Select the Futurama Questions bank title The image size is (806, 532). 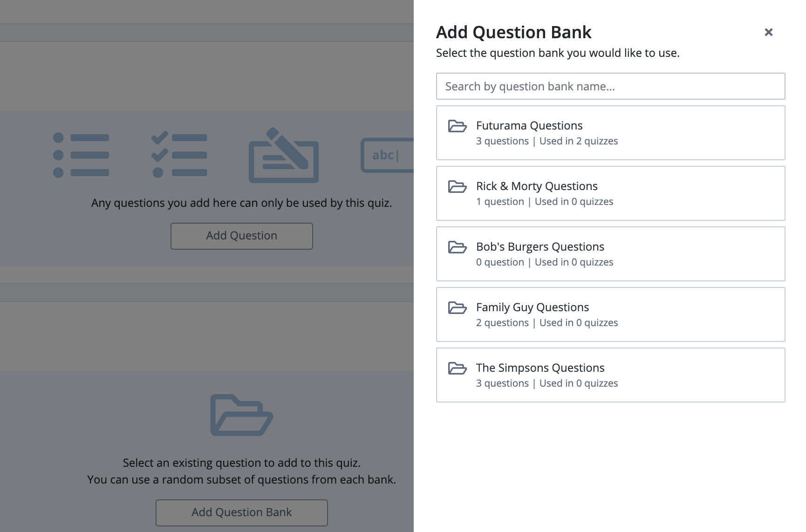(x=529, y=126)
